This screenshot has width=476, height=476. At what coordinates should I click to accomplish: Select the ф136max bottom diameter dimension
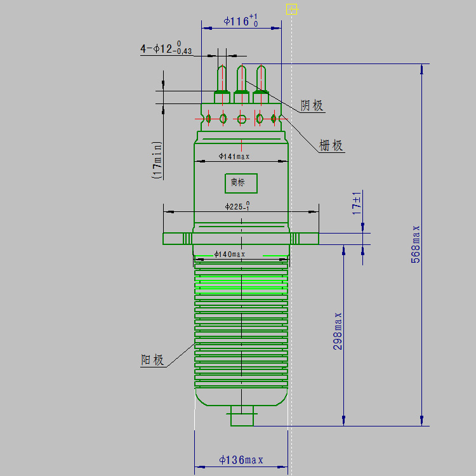pyautogui.click(x=241, y=460)
